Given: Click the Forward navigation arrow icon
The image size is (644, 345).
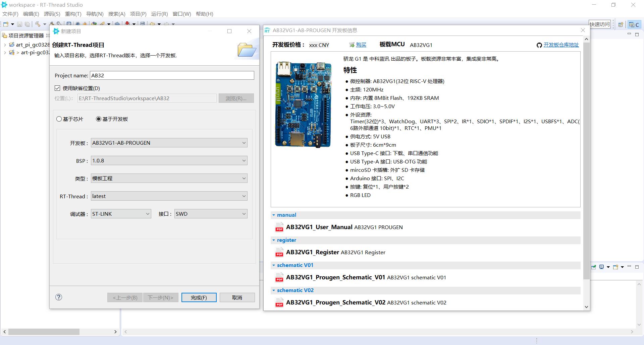Looking at the screenshot, I should point(167,24).
